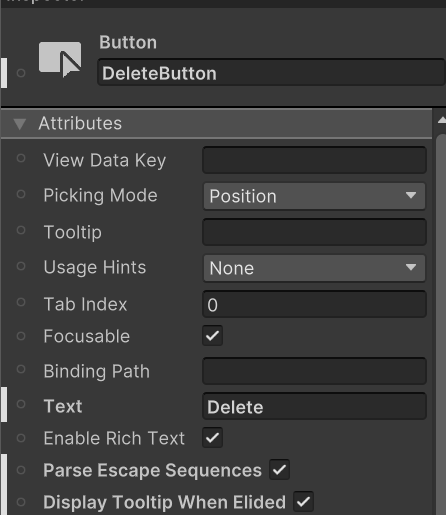
Task: Click the binding dot beside View Data Key
Action: pos(21,158)
